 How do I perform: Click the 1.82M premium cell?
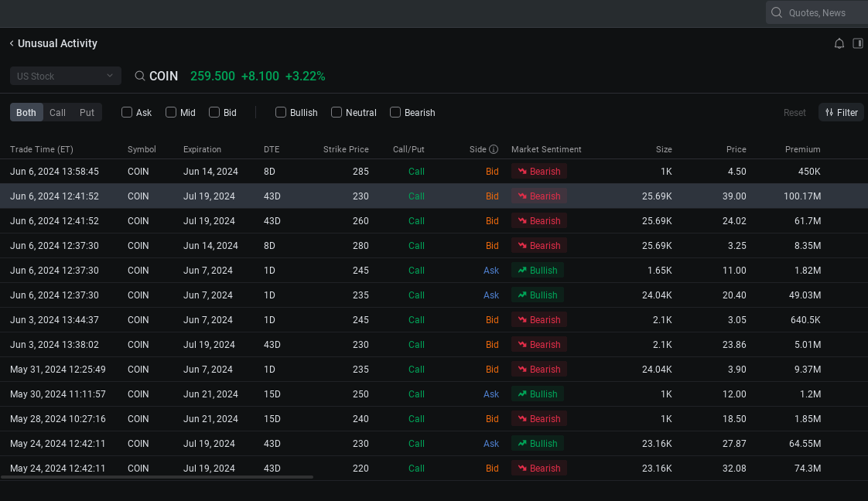coord(808,271)
